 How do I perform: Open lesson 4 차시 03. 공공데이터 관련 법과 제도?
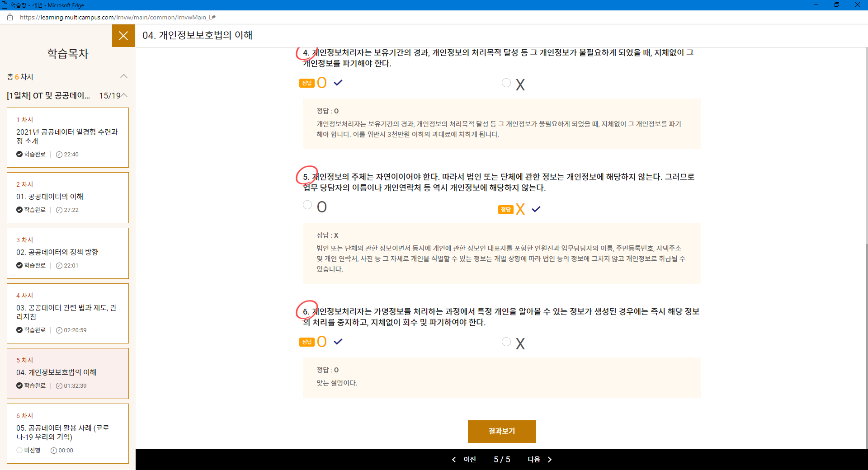pos(68,313)
